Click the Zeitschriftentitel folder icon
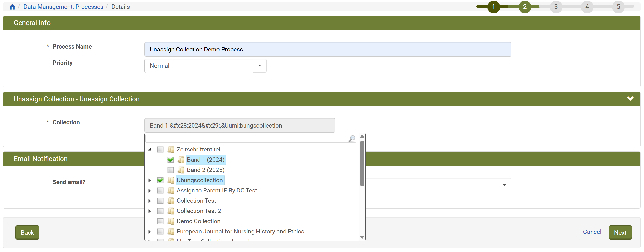The image size is (644, 252). pos(171,150)
